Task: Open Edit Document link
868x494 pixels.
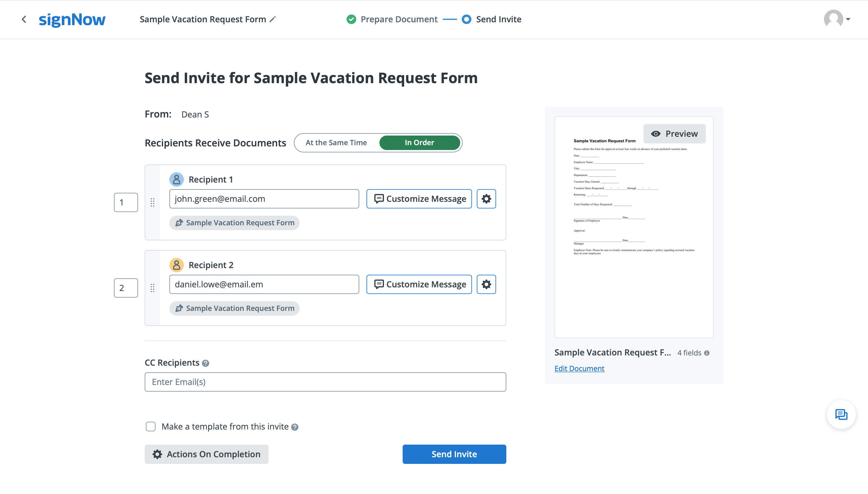Action: (579, 368)
